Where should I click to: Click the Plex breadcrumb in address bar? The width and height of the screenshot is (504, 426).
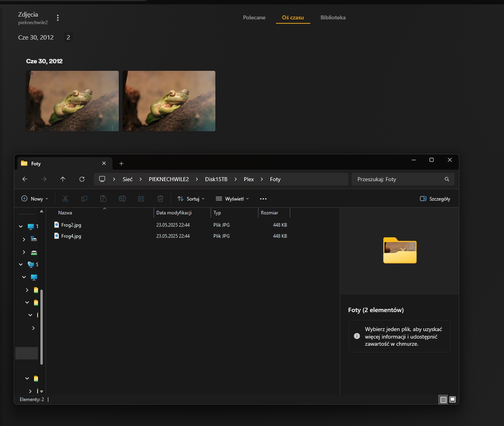point(249,179)
